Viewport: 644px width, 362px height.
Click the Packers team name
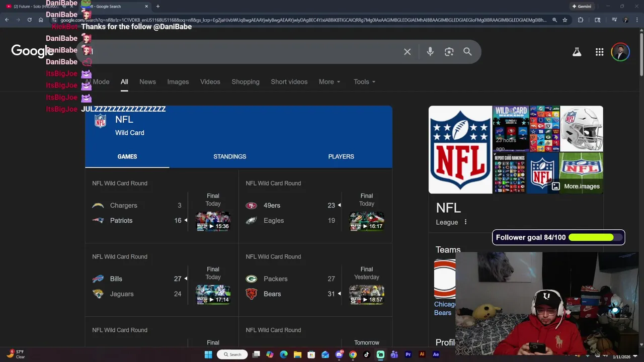coord(276,279)
